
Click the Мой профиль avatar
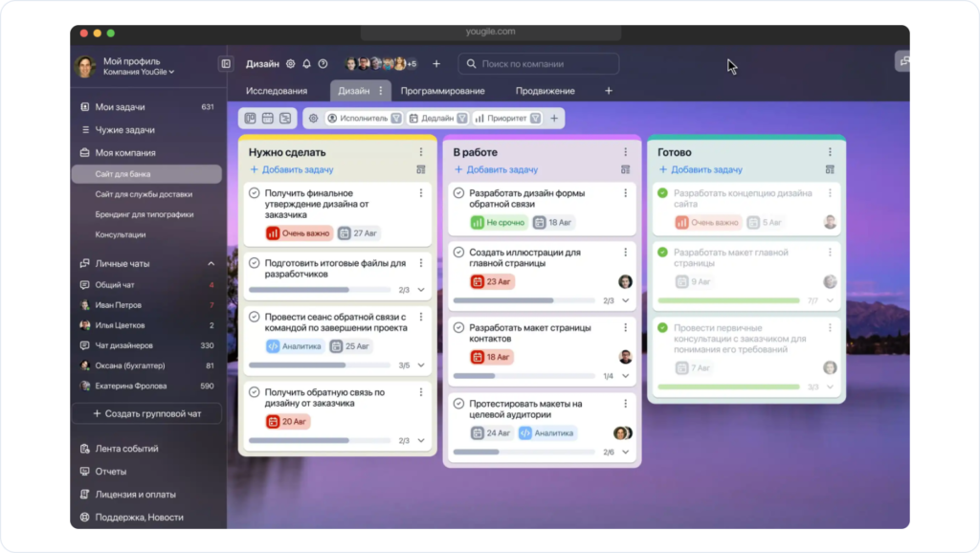pyautogui.click(x=85, y=66)
